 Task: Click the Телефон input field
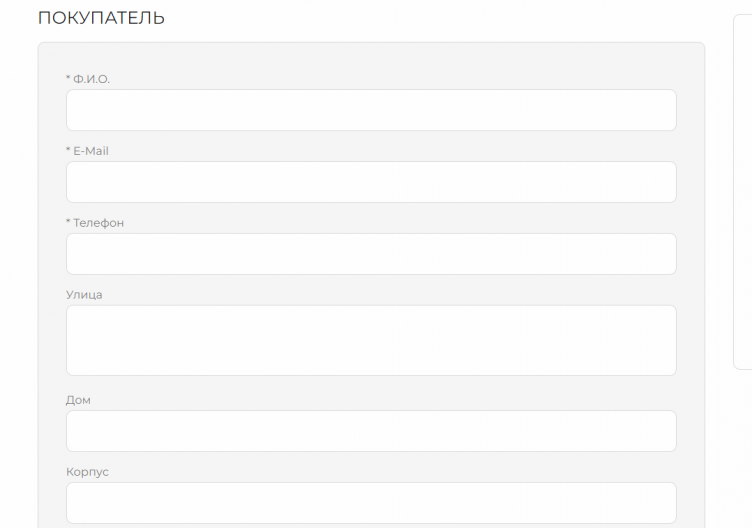(x=371, y=254)
